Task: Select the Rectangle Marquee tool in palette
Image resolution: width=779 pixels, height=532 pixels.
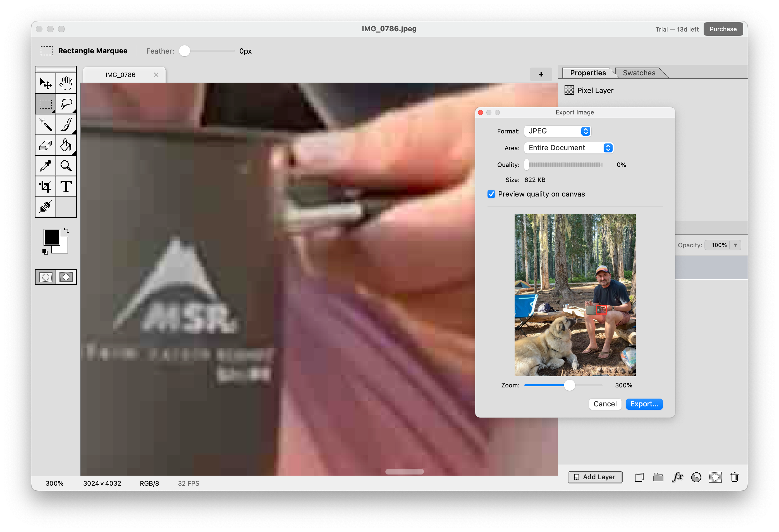Action: pos(46,104)
